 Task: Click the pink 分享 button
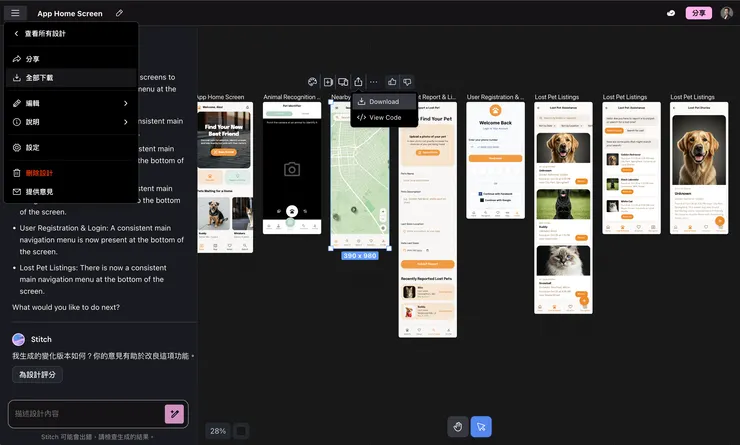[698, 13]
